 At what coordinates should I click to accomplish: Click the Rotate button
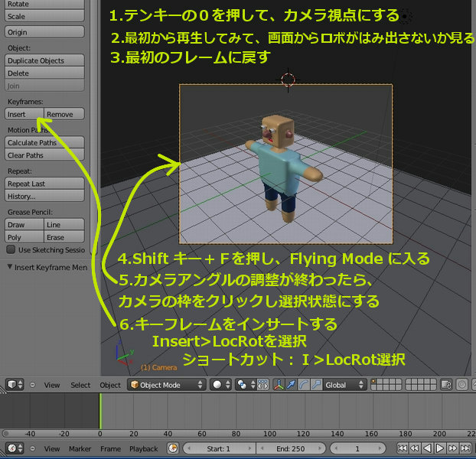44,4
